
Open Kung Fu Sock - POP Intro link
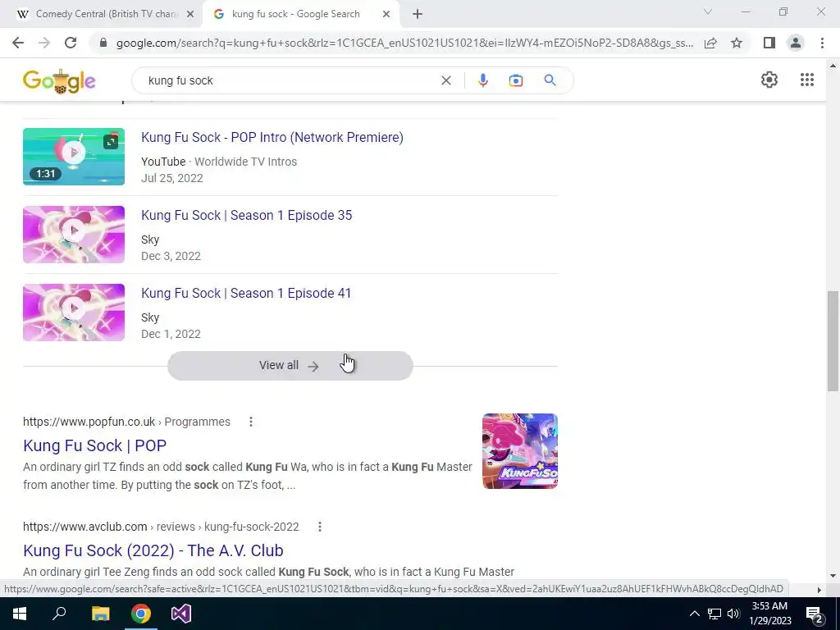point(272,137)
